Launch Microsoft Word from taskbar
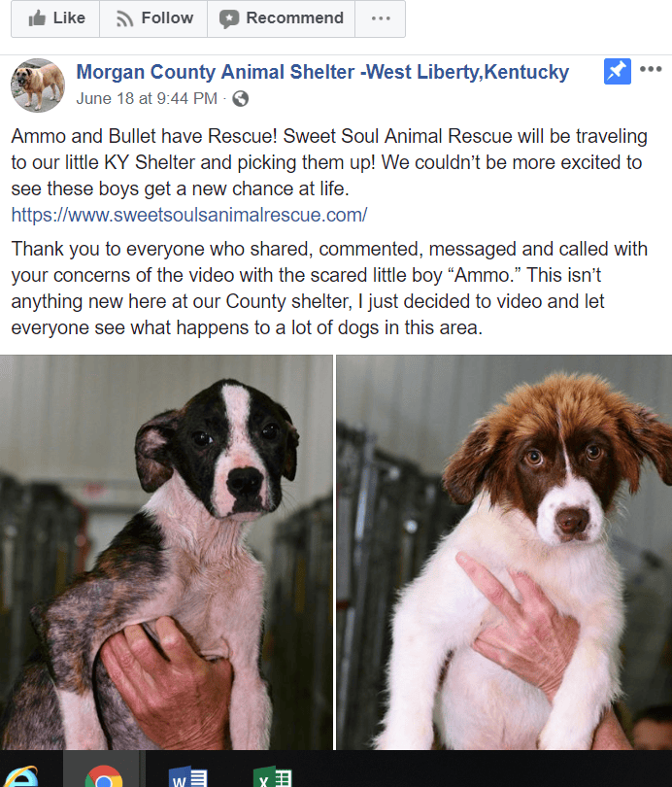Image resolution: width=672 pixels, height=787 pixels. tap(187, 776)
